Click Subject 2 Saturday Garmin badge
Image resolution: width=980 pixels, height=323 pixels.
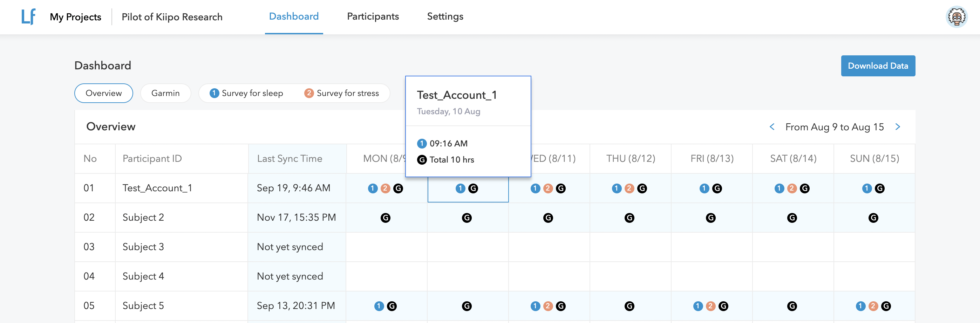tap(792, 218)
